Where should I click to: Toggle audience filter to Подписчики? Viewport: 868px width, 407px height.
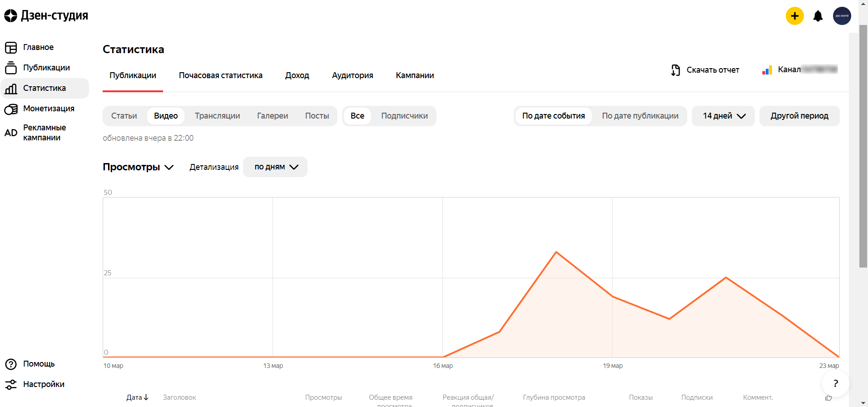click(x=404, y=116)
